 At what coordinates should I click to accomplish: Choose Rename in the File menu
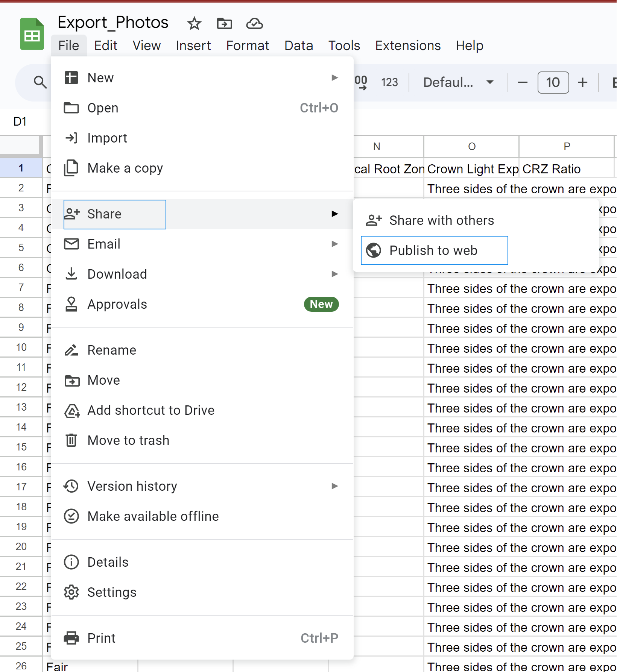202,350
